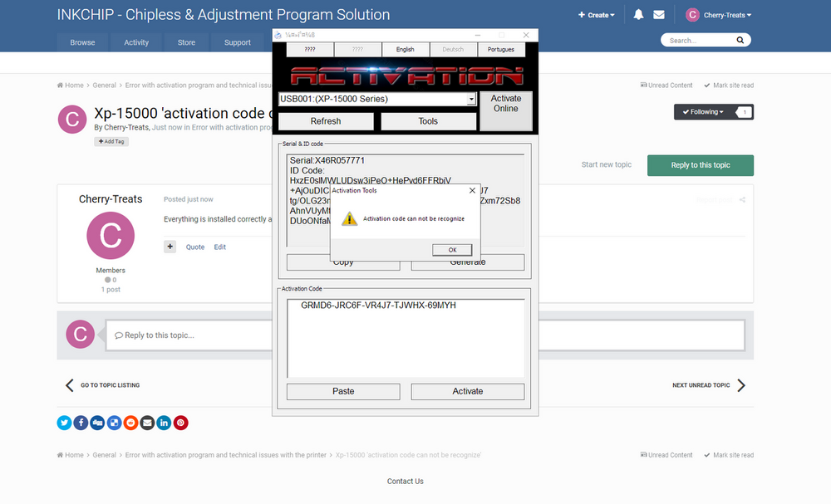This screenshot has height=504, width=831.
Task: Switch to the English language tab
Action: [x=405, y=50]
